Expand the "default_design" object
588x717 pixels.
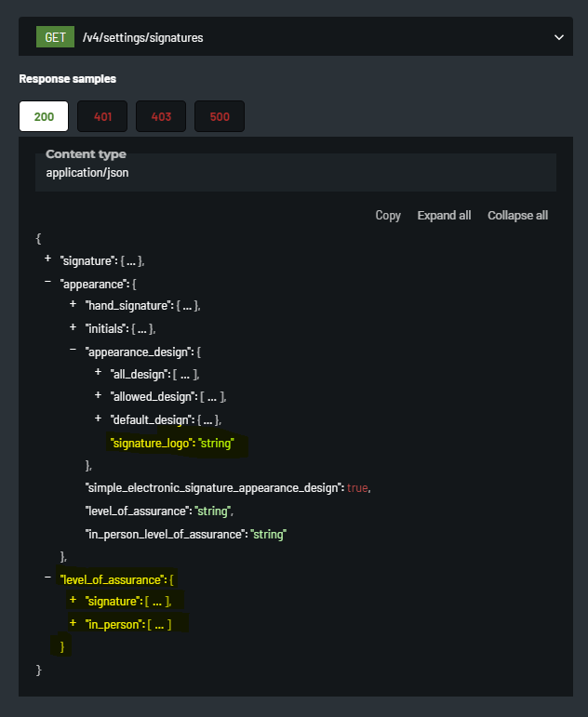click(x=99, y=418)
